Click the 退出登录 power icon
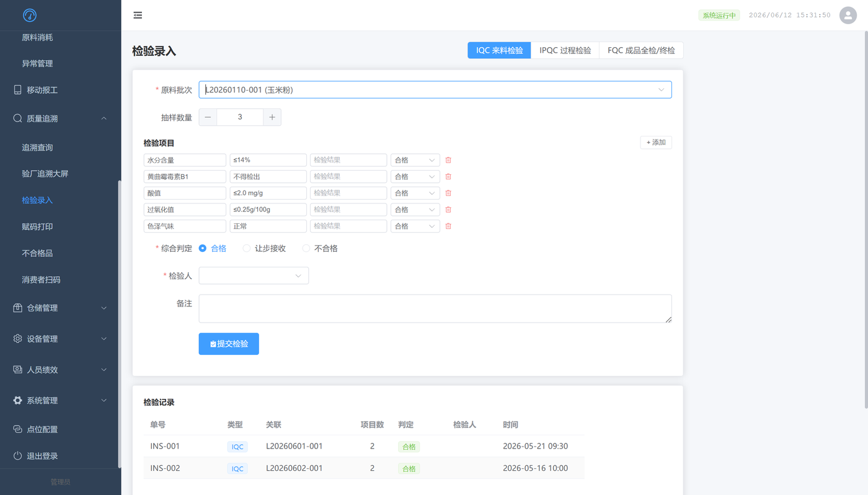This screenshot has width=868, height=495. [x=17, y=456]
